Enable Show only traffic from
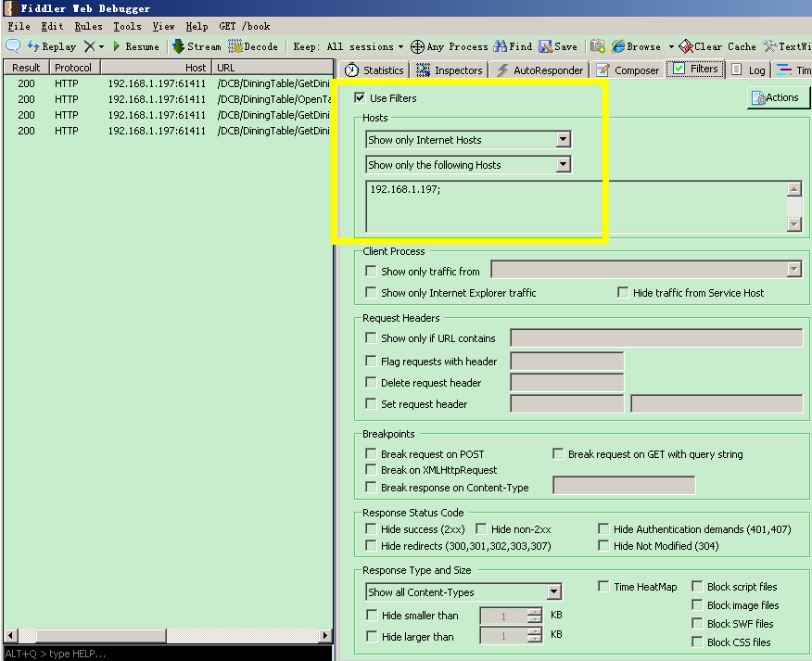Image resolution: width=812 pixels, height=661 pixels. (371, 271)
